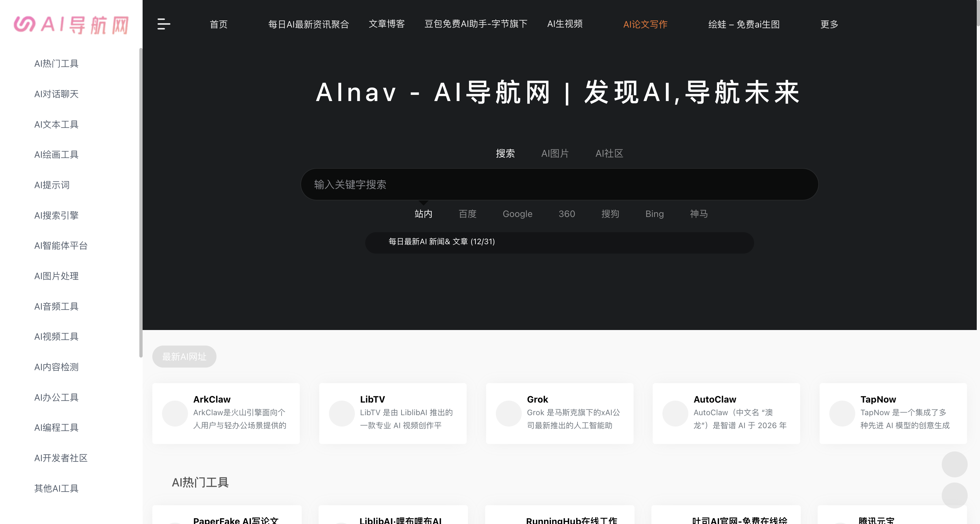
Task: Select Google as the search engine
Action: (518, 214)
